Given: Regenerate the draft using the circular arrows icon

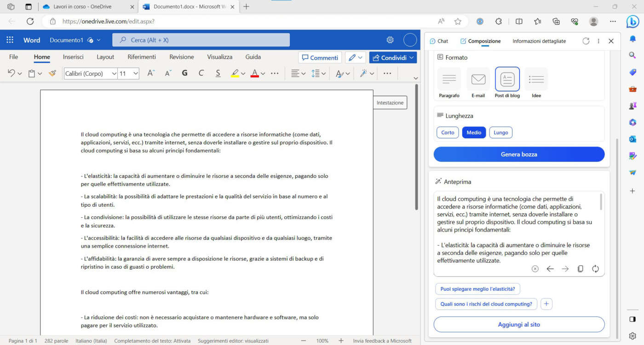Looking at the screenshot, I should pos(595,269).
